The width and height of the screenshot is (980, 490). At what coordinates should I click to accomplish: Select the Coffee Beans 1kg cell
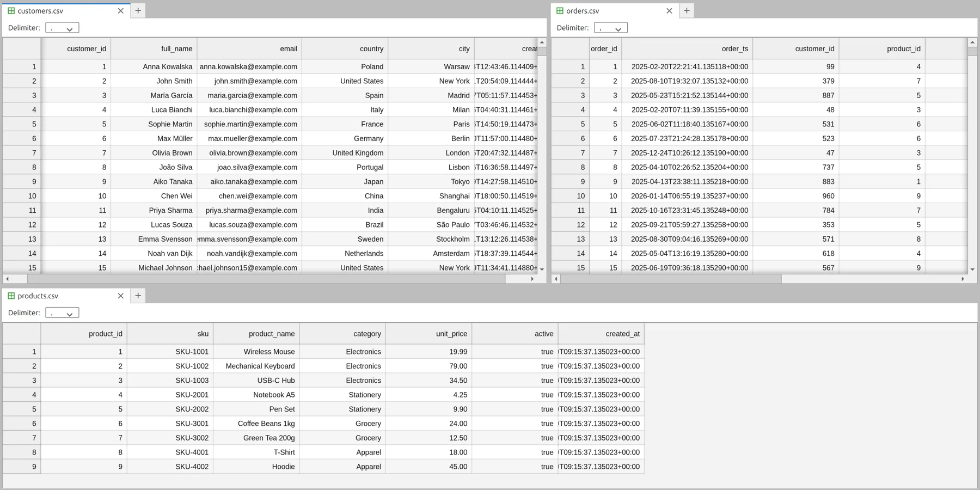256,424
